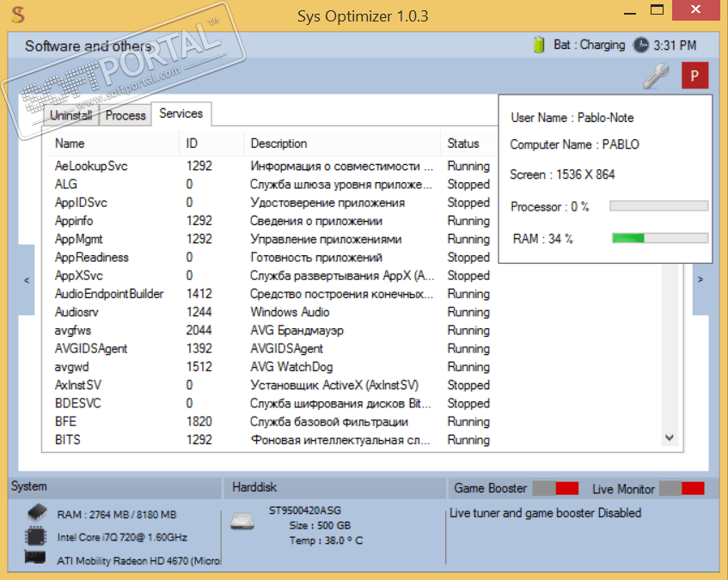Image resolution: width=728 pixels, height=580 pixels.
Task: Click the Sys Optimizer logo icon
Action: (x=18, y=15)
